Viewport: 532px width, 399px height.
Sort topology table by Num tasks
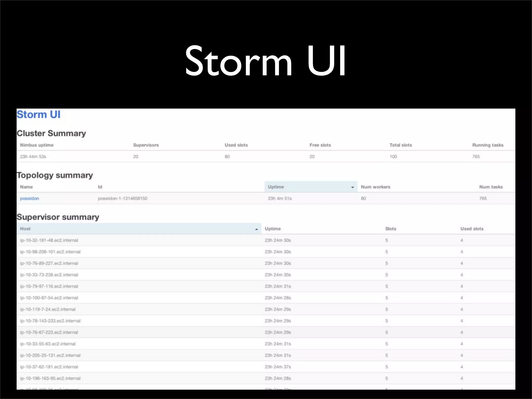(491, 187)
